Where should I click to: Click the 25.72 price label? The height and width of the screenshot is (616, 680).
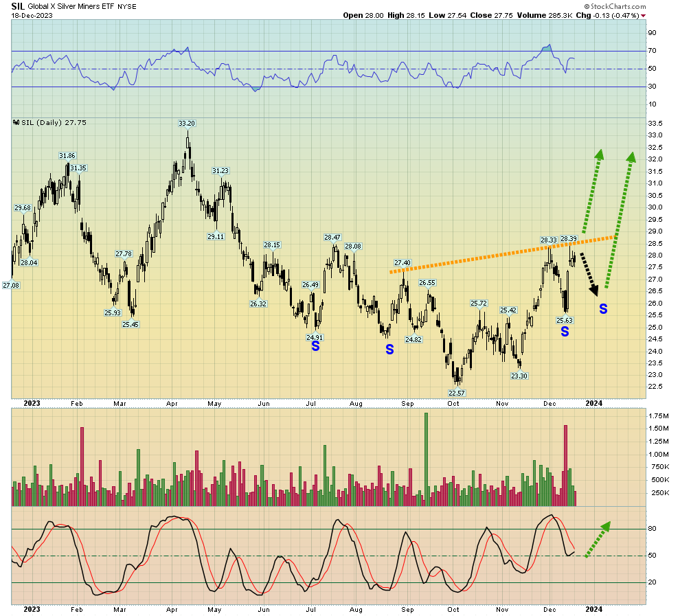point(479,304)
